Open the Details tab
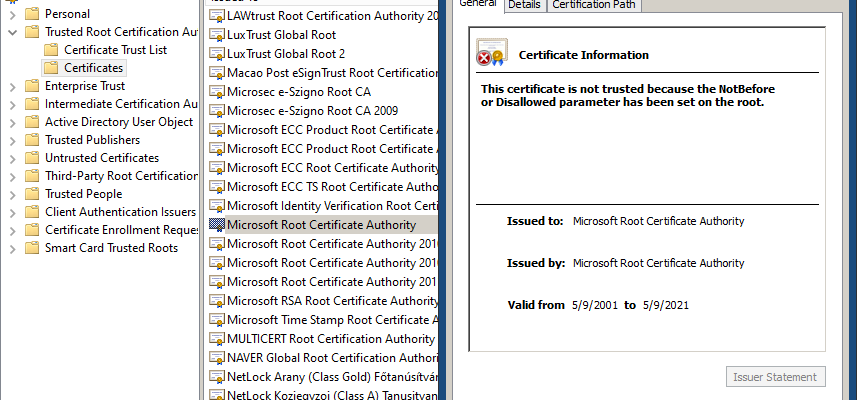Image resolution: width=858 pixels, height=400 pixels. click(x=524, y=5)
